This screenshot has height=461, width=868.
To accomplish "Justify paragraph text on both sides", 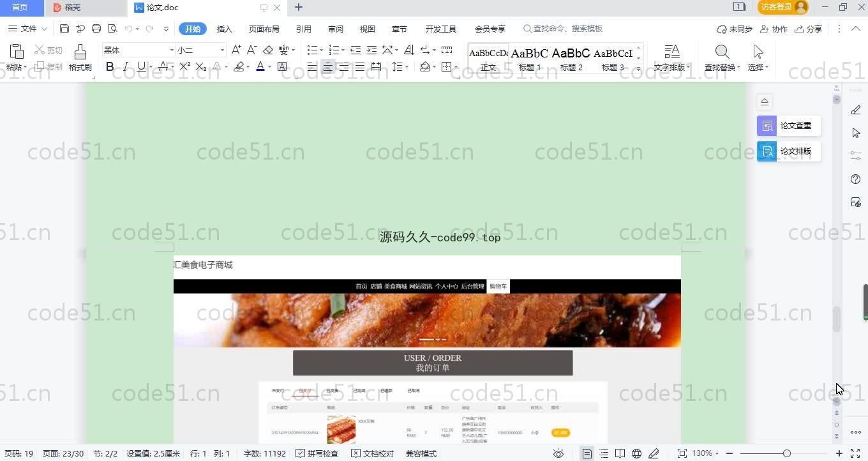I will pos(360,66).
